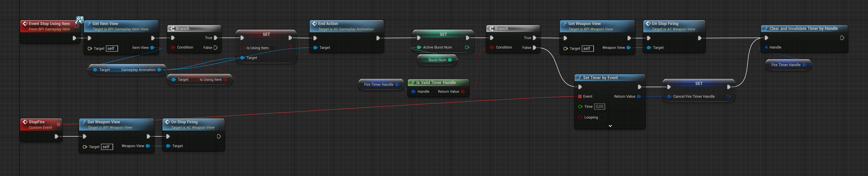
Task: Click the Cancel Fire Timer Handle input pin
Action: [x=669, y=97]
